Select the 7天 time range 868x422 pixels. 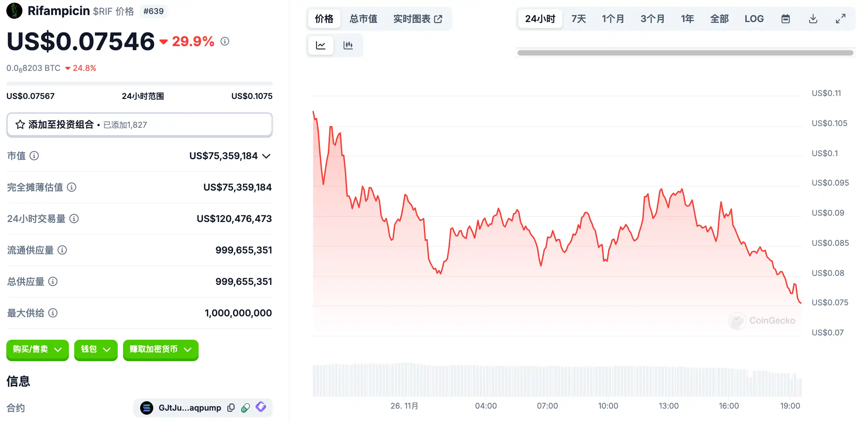(578, 19)
